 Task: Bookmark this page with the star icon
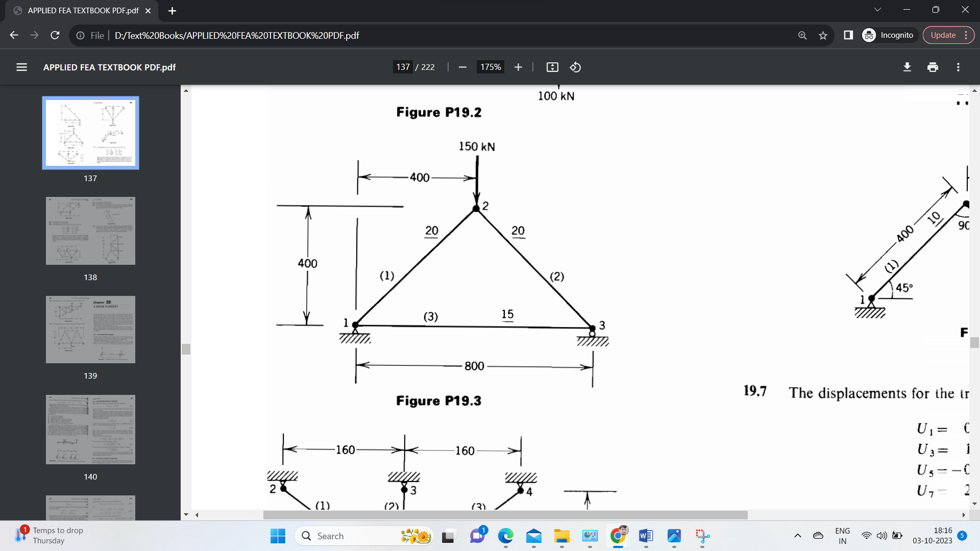pyautogui.click(x=823, y=35)
